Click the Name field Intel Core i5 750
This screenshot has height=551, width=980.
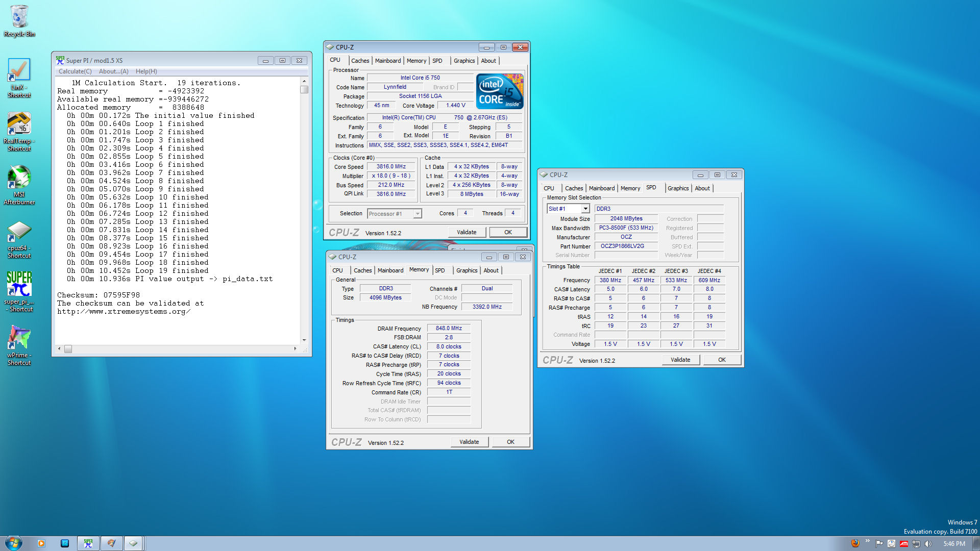(420, 78)
